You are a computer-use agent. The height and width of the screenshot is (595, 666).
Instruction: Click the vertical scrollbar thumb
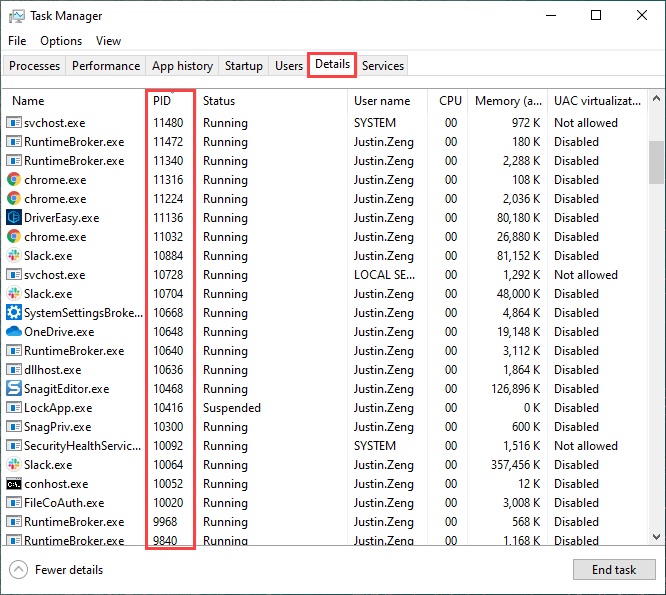click(657, 162)
